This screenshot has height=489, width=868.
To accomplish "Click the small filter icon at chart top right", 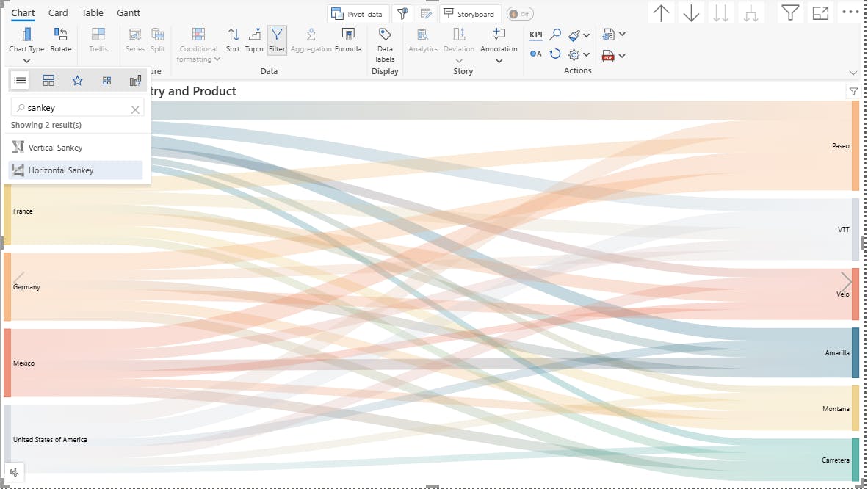I will coord(853,91).
